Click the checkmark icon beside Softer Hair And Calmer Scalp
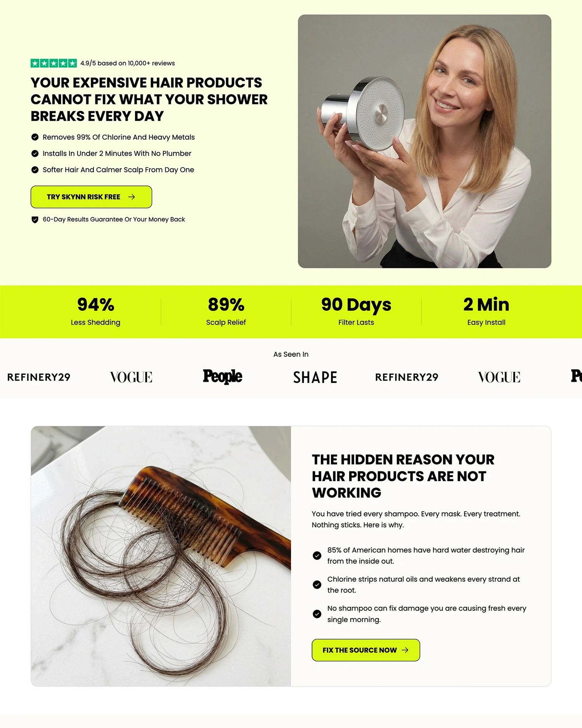 coord(35,170)
